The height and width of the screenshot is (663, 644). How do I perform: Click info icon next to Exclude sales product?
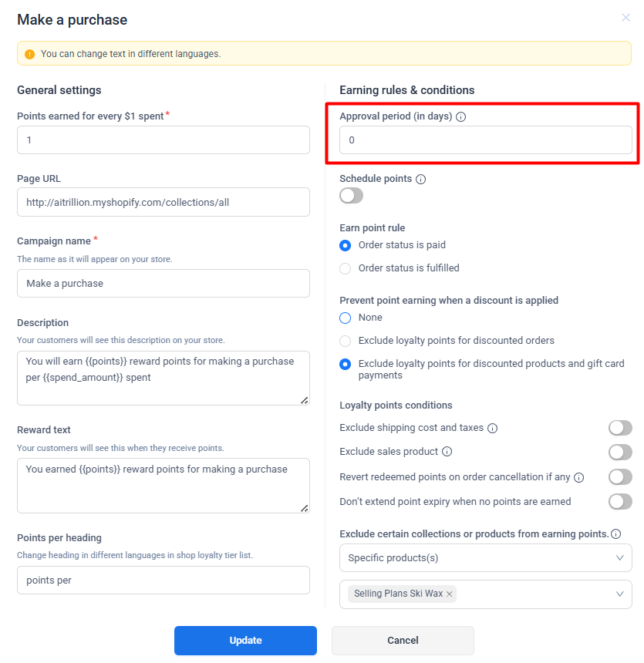(447, 452)
